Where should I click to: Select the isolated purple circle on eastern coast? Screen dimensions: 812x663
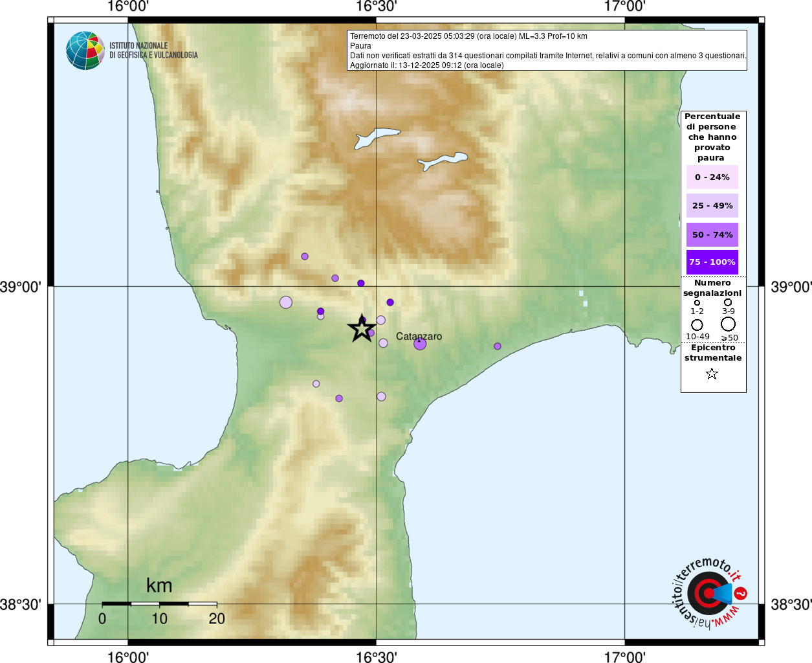[498, 346]
